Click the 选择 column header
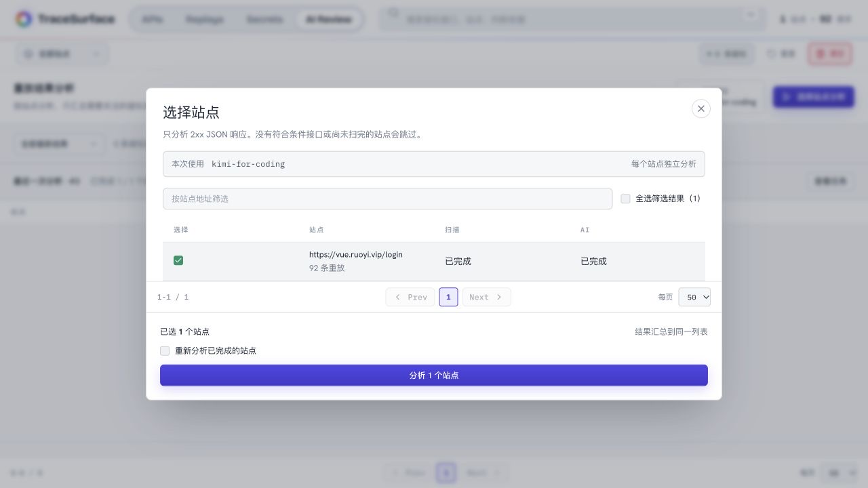The height and width of the screenshot is (488, 868). 181,230
